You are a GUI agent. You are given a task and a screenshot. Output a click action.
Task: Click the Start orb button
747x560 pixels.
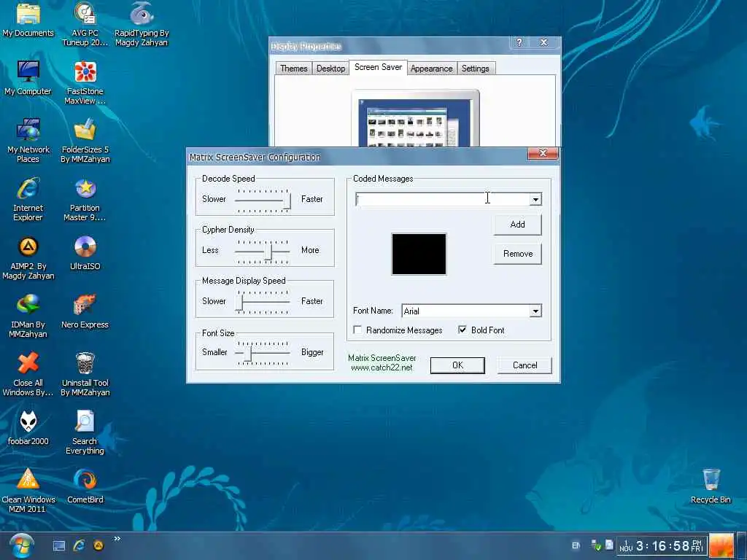pyautogui.click(x=21, y=545)
